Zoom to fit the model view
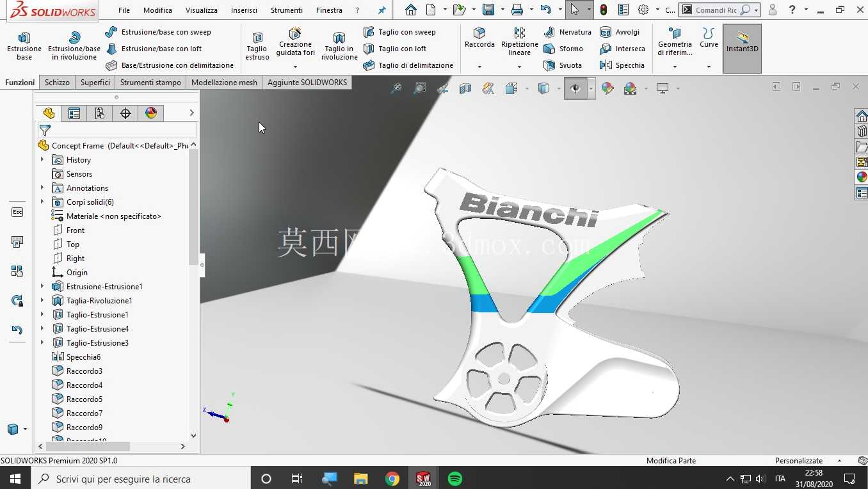The height and width of the screenshot is (489, 868). (397, 88)
